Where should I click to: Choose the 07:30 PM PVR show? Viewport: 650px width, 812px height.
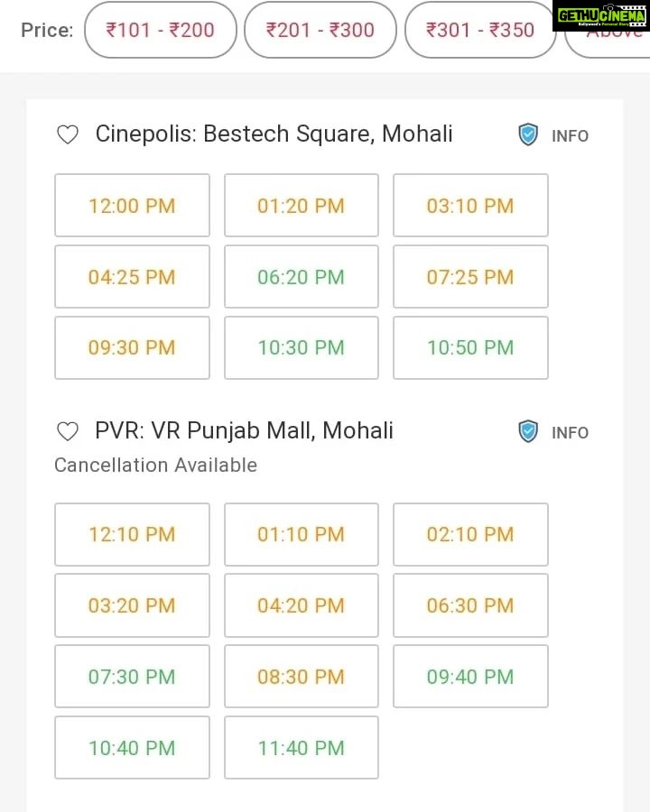pos(132,677)
